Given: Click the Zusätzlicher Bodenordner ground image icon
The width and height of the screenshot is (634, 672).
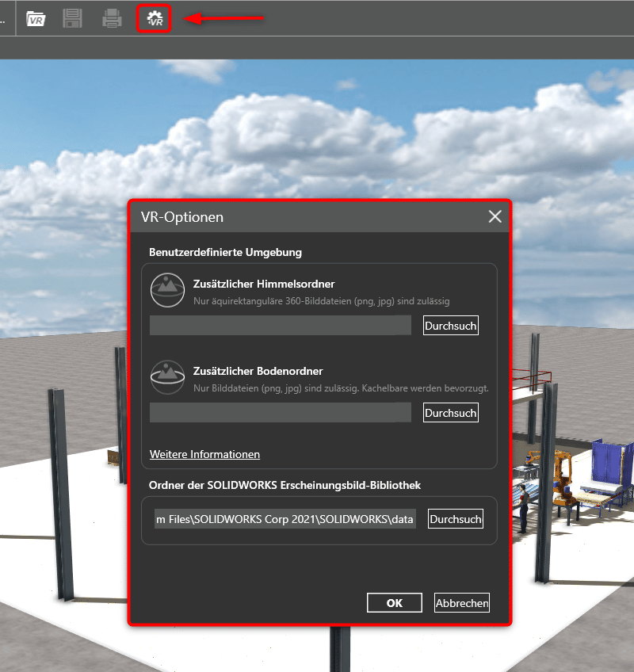Looking at the screenshot, I should [x=166, y=377].
